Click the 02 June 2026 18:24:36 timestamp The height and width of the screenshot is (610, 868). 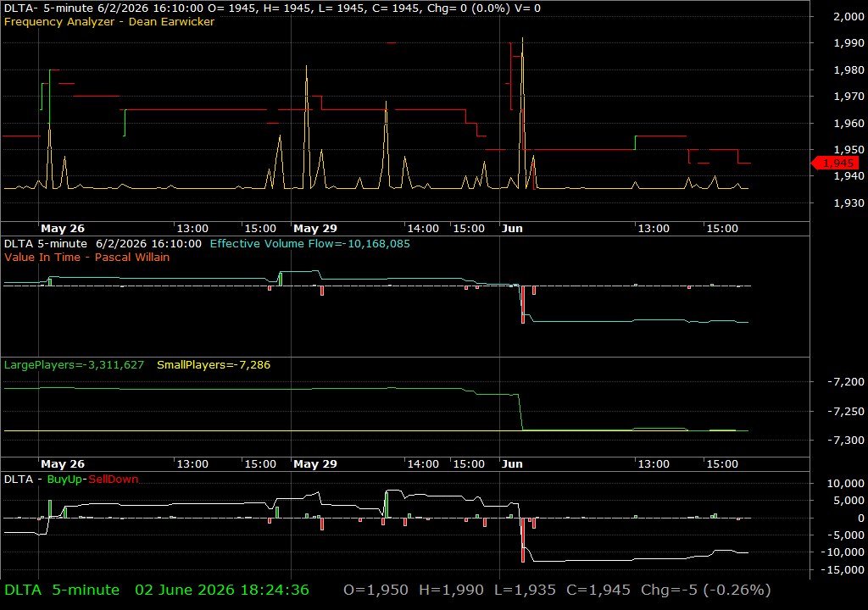click(222, 590)
